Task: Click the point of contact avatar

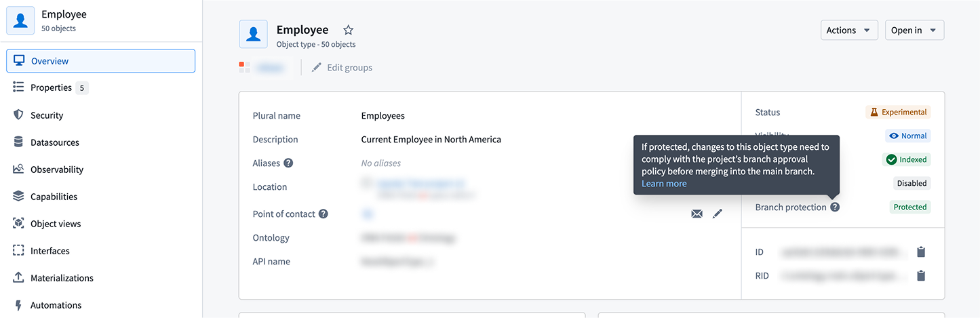Action: point(367,214)
